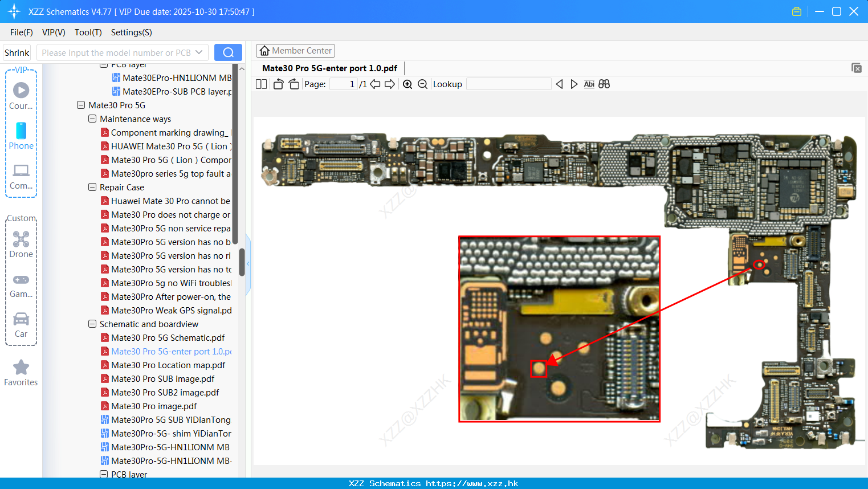Open model number dropdown arrow
Image resolution: width=868 pixels, height=489 pixels.
(199, 52)
